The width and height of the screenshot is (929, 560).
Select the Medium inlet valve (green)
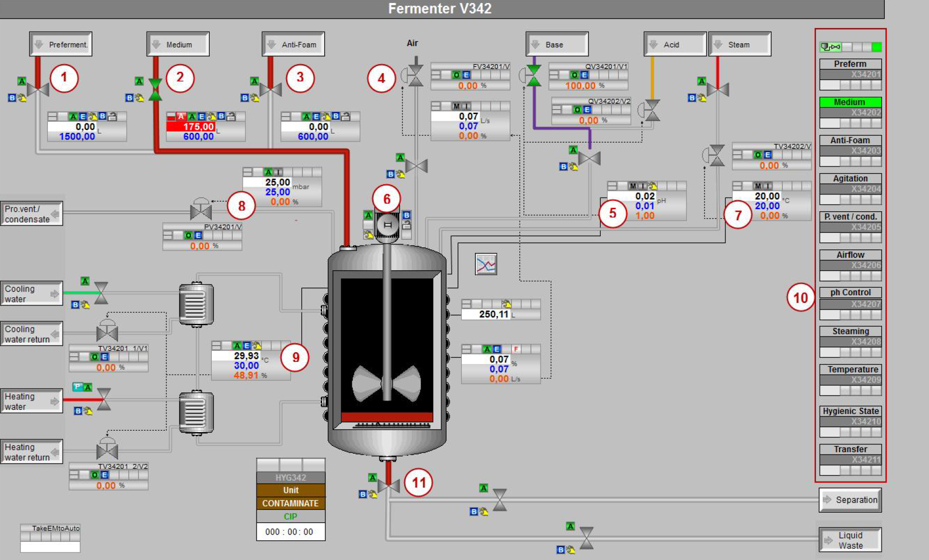pyautogui.click(x=155, y=90)
